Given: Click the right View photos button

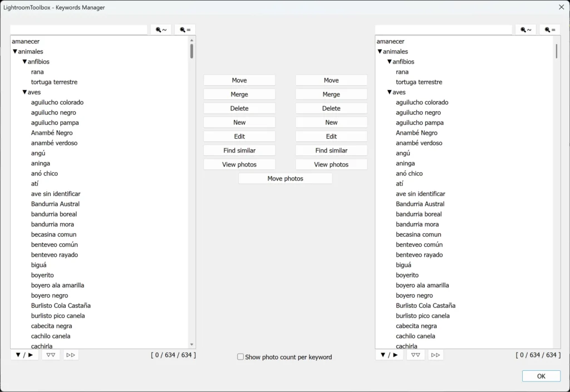Looking at the screenshot, I should (x=331, y=165).
